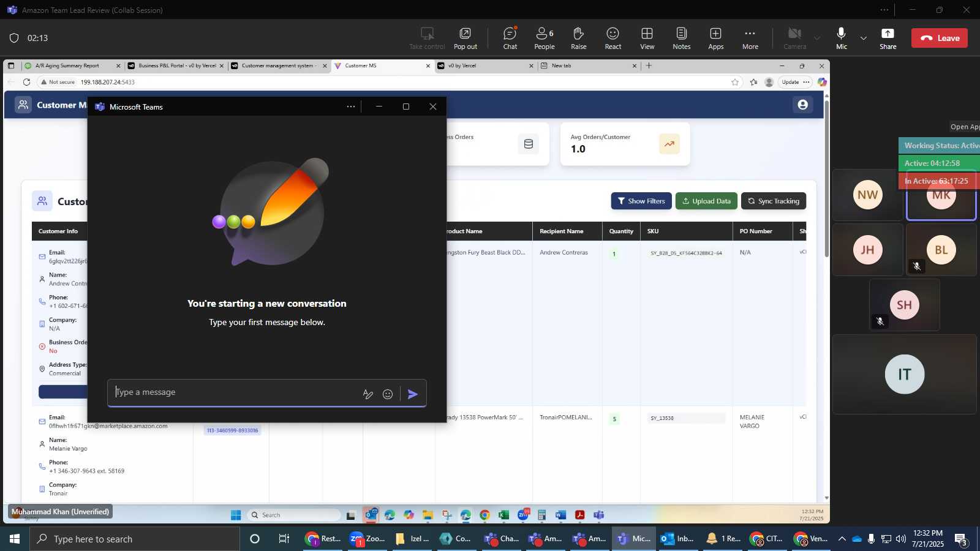Screen dimensions: 980x551
Task: Select the JH participant tile
Action: coord(867,250)
